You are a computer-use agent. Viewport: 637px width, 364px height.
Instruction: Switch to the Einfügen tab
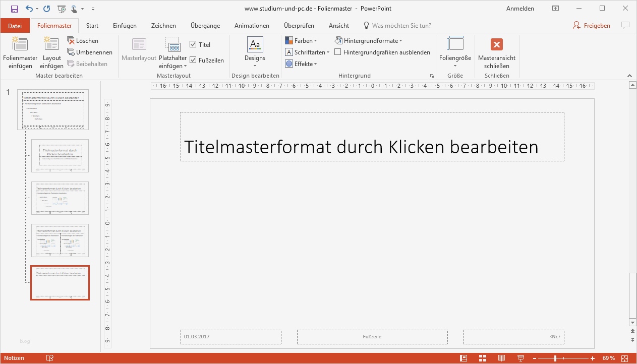pos(125,26)
